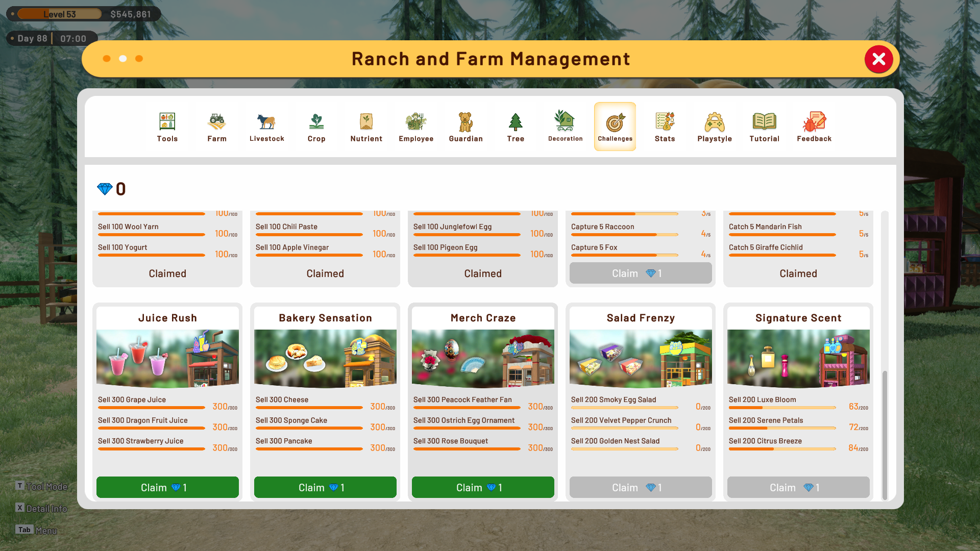
Task: Select the Farm tractor icon
Action: click(x=216, y=121)
